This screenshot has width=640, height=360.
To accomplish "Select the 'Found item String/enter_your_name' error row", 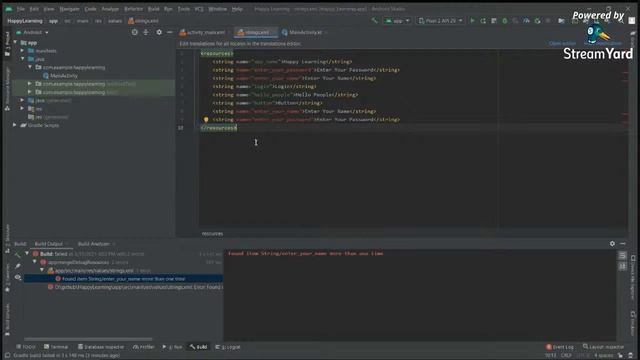I will pos(123,279).
